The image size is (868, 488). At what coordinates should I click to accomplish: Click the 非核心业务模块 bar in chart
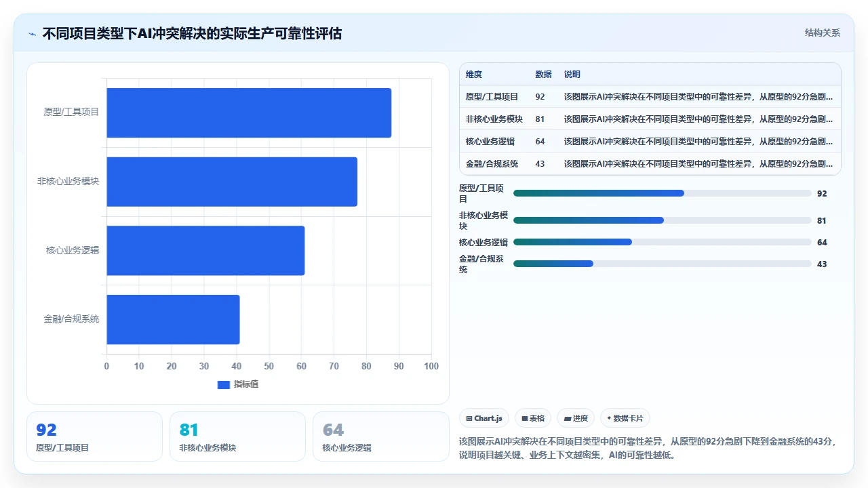[x=232, y=182]
